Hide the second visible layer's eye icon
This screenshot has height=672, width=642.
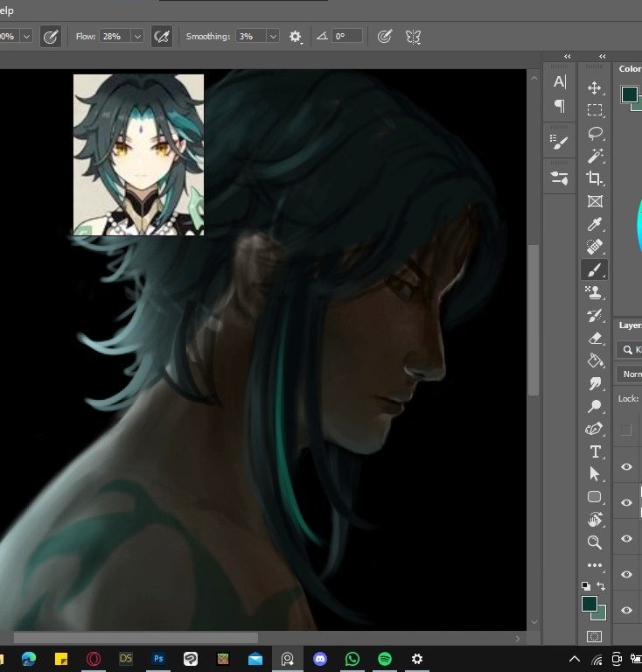point(626,502)
